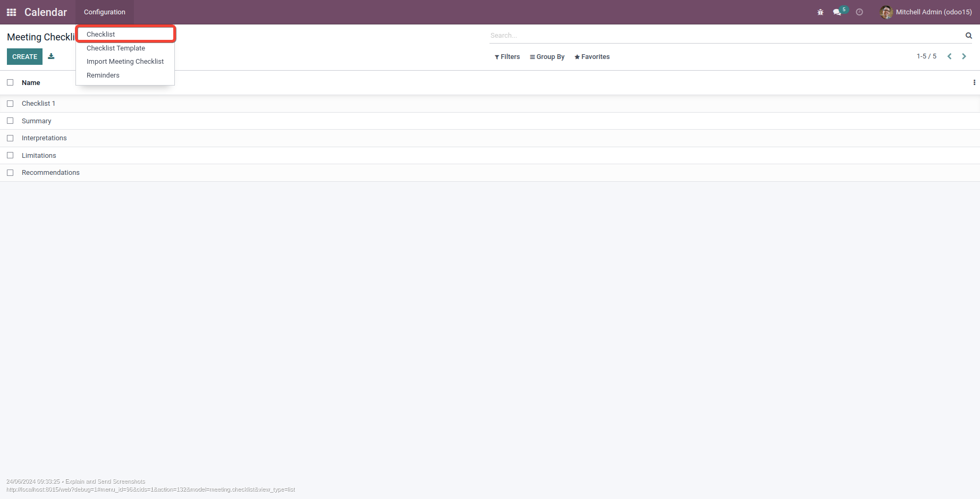Open the Filters dropdown
The image size is (980, 499).
pos(507,57)
